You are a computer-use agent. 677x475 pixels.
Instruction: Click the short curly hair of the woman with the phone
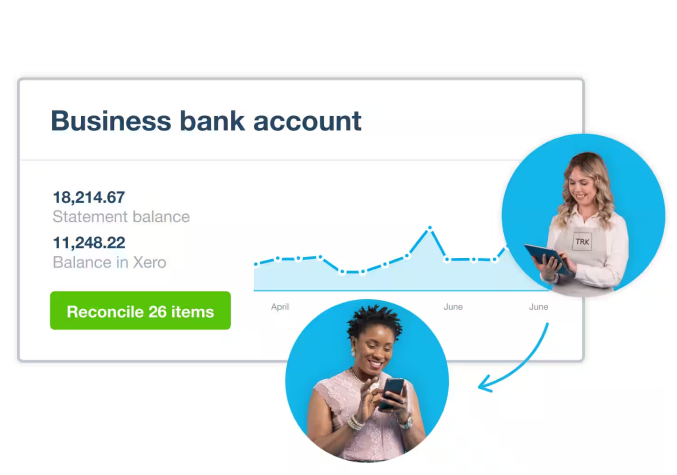pos(369,320)
